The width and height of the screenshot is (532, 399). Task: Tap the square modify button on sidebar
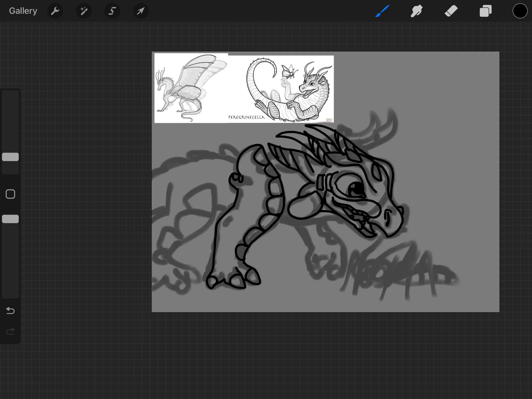pyautogui.click(x=10, y=194)
